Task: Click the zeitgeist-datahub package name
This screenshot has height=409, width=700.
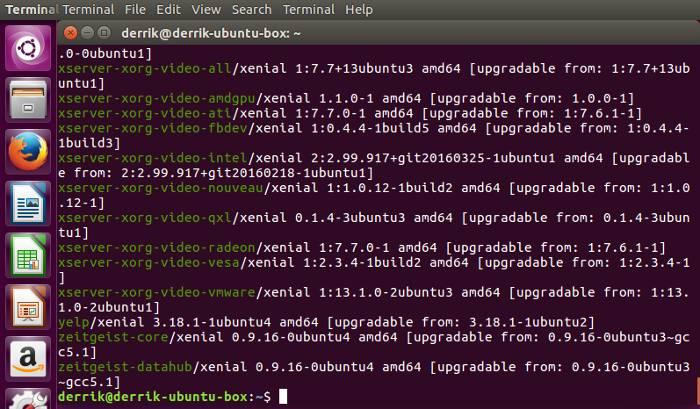Action: coord(125,367)
